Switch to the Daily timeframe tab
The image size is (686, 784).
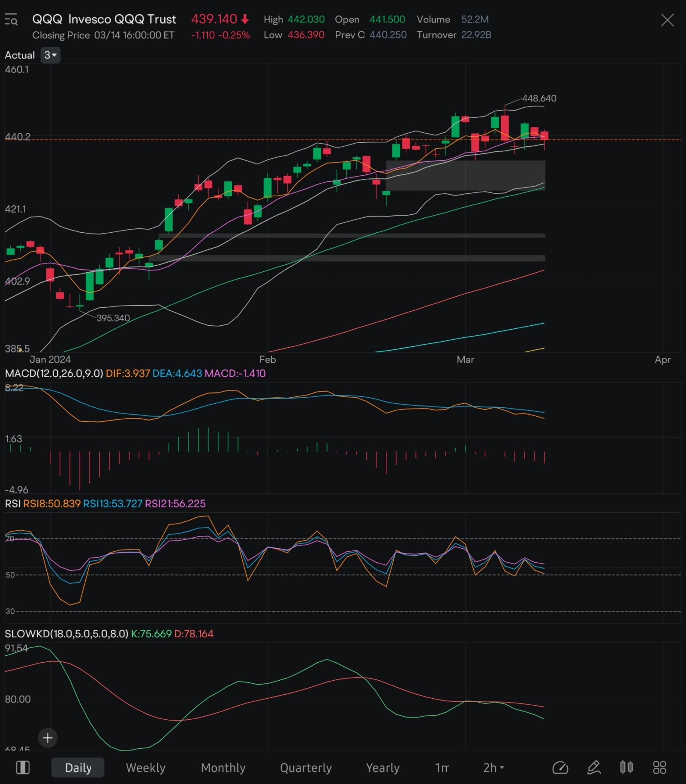tap(78, 767)
